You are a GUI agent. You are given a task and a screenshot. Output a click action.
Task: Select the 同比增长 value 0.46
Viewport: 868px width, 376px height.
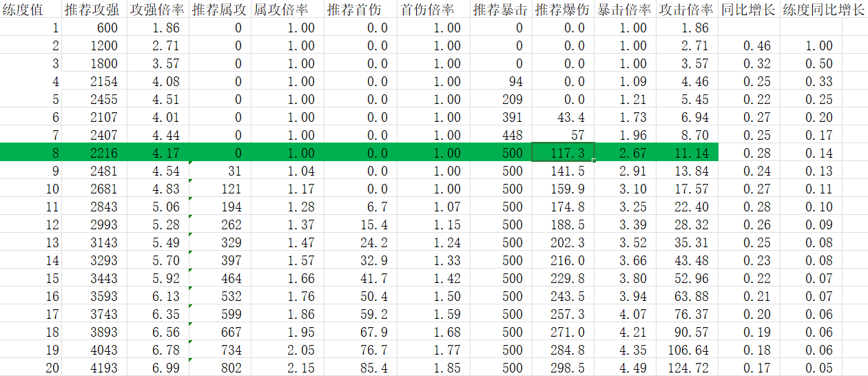[x=749, y=46]
